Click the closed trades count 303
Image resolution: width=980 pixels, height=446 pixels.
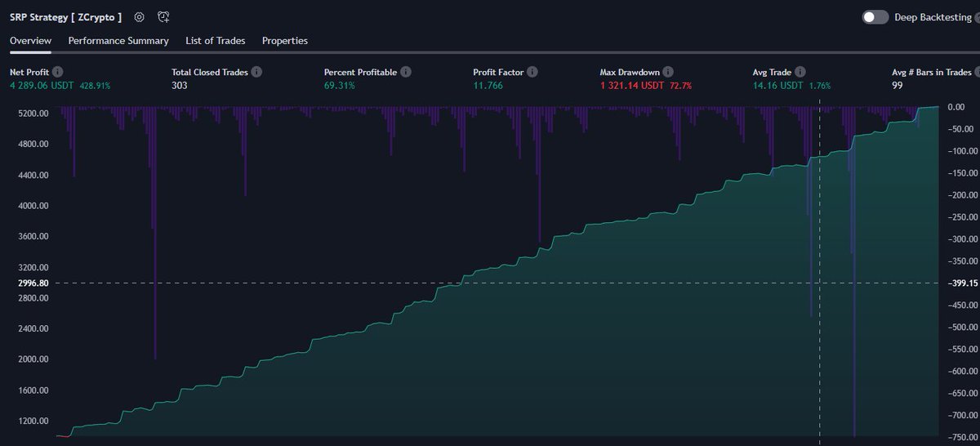pyautogui.click(x=180, y=85)
